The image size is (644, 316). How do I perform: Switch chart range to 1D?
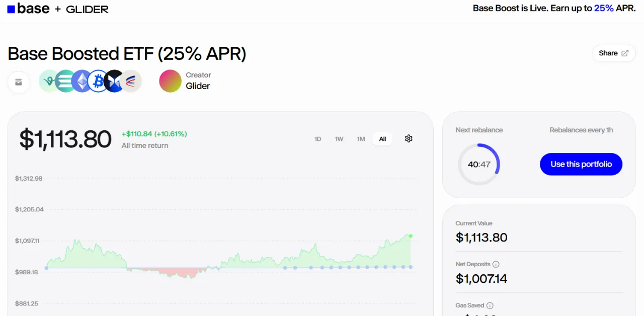point(318,139)
